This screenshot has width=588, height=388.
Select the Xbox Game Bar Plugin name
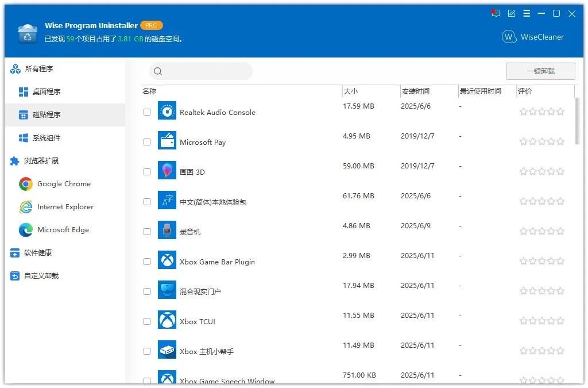pyautogui.click(x=217, y=262)
